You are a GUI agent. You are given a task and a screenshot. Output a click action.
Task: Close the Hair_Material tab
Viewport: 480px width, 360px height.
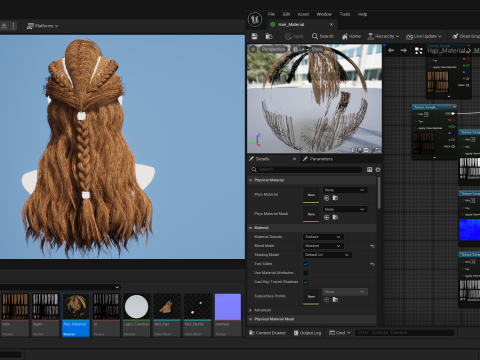tap(331, 25)
